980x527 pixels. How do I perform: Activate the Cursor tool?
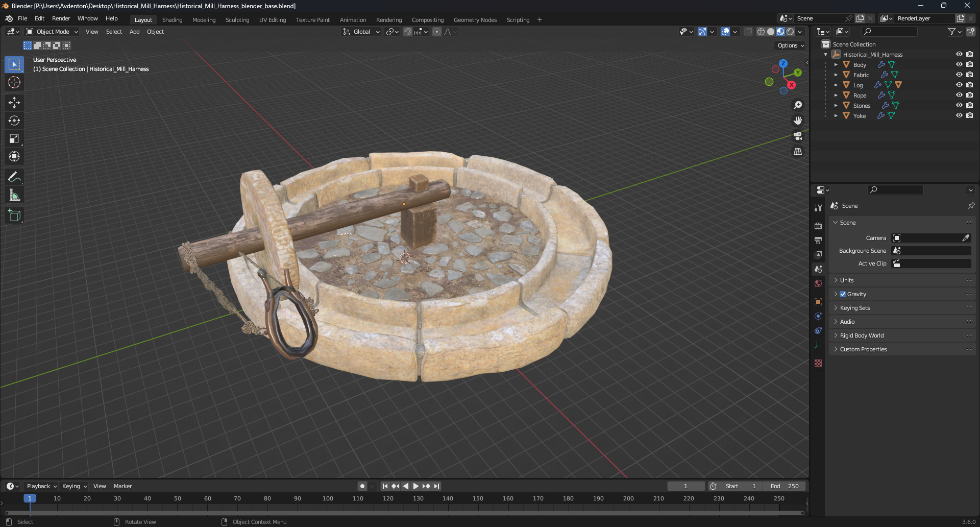pyautogui.click(x=14, y=82)
